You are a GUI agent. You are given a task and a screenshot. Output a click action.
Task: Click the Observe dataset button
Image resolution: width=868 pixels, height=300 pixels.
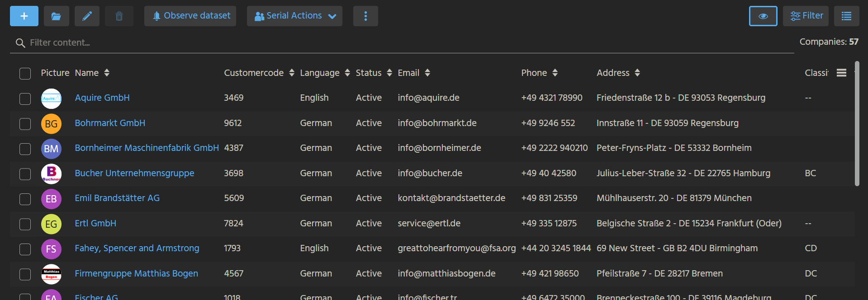tap(190, 16)
